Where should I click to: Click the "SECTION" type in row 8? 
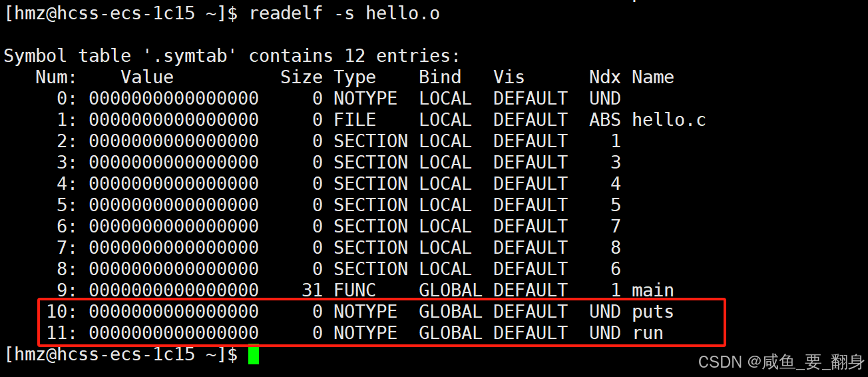(x=371, y=269)
